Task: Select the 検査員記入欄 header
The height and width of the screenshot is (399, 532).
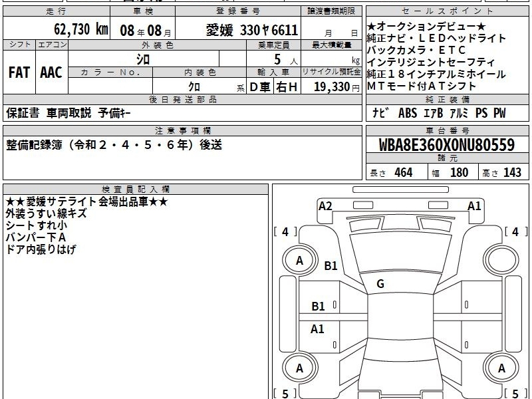Action: [136, 190]
